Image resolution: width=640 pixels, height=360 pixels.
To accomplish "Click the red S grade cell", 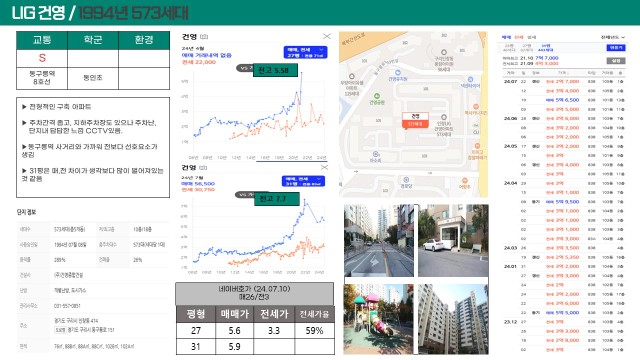I will point(42,58).
